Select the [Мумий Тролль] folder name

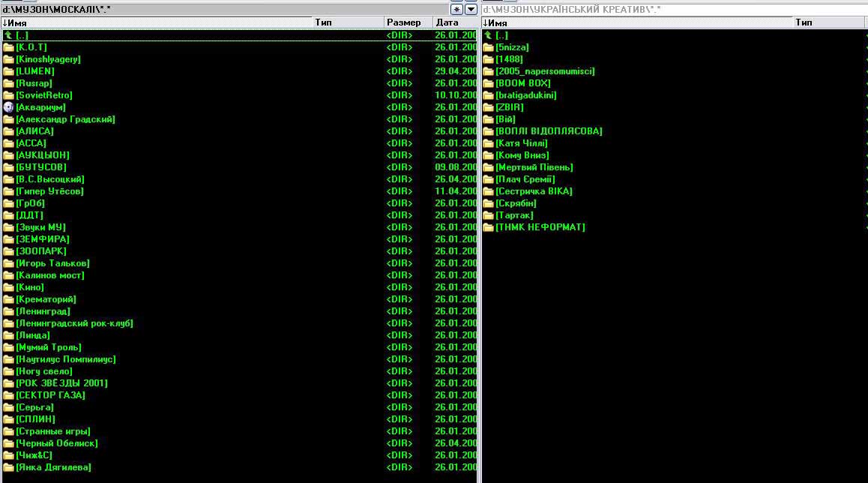[49, 347]
